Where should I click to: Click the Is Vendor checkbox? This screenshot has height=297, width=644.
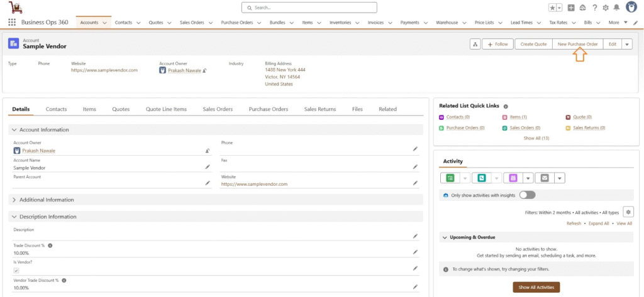[x=16, y=270]
